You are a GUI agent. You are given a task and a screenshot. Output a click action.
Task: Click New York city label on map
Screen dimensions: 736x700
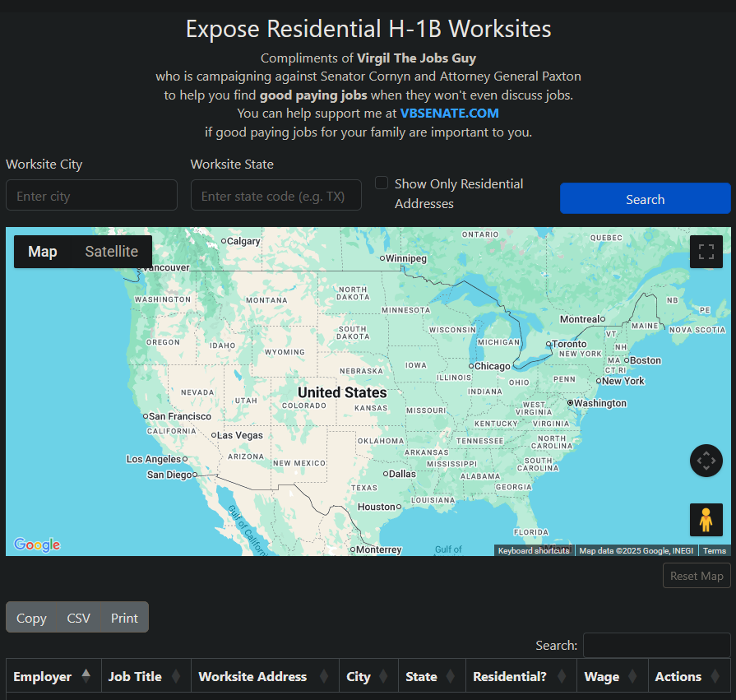tap(623, 381)
